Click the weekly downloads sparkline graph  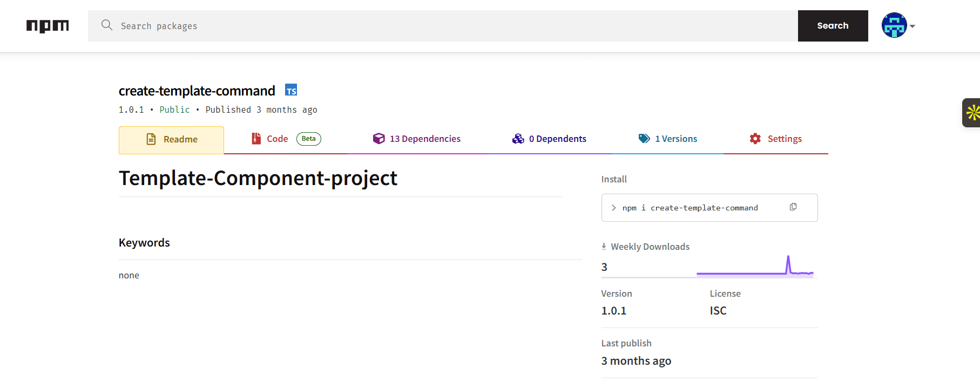pyautogui.click(x=755, y=266)
